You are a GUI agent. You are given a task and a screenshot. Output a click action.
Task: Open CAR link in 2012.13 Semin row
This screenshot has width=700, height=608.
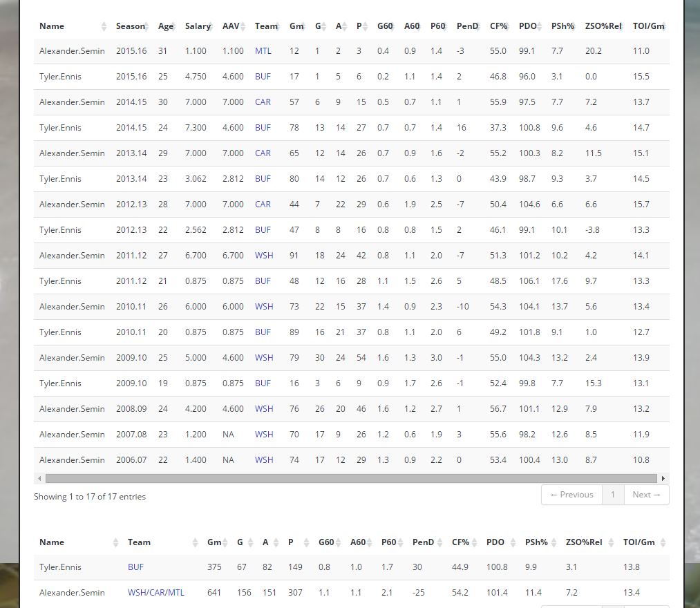(263, 204)
